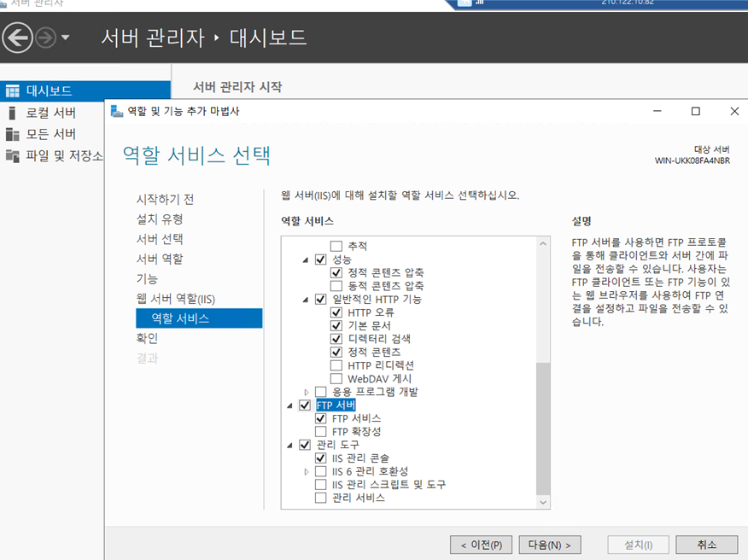This screenshot has width=748, height=560.
Task: Expand the 응용 프로그램 개발 node
Action: pos(307,392)
